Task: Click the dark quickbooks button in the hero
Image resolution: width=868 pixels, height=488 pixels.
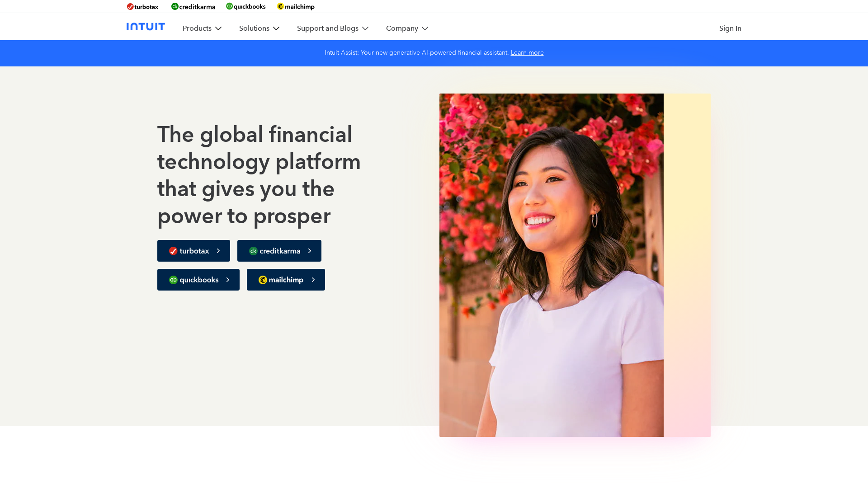Action: 198,280
